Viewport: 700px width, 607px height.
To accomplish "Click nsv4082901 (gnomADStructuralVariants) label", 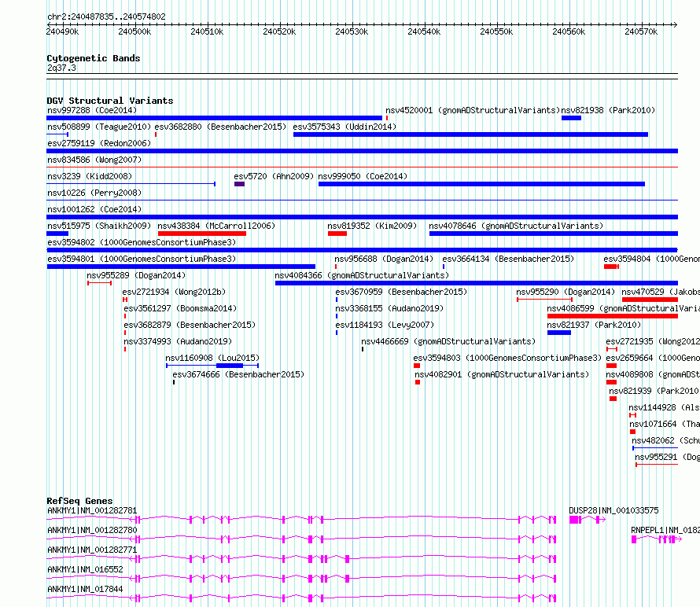I will coord(502,374).
